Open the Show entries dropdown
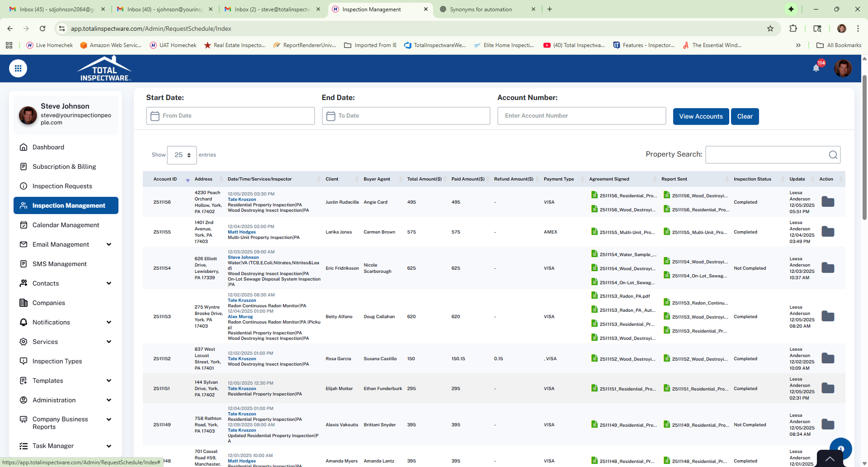 tap(182, 155)
